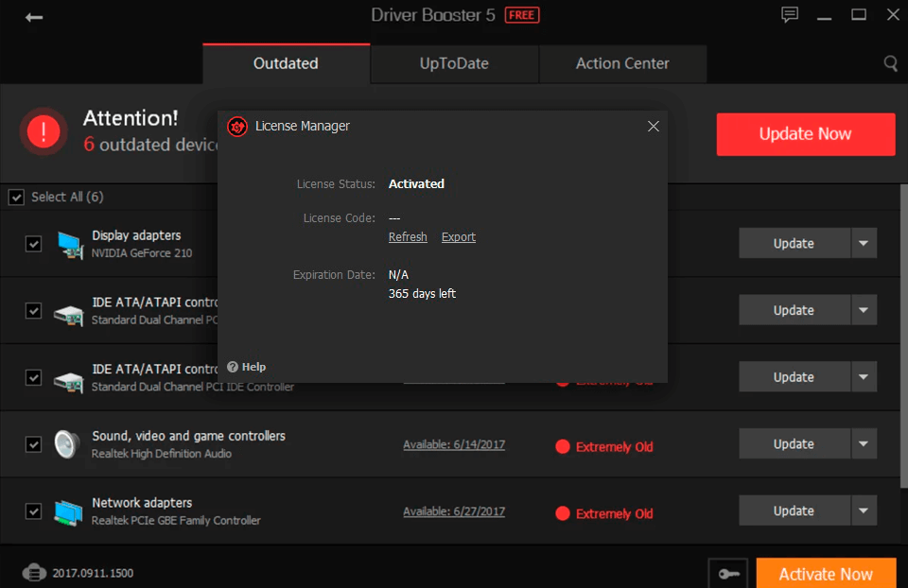Viewport: 908px width, 588px height.
Task: Update the Realtek High Definition Audio driver
Action: pyautogui.click(x=794, y=444)
